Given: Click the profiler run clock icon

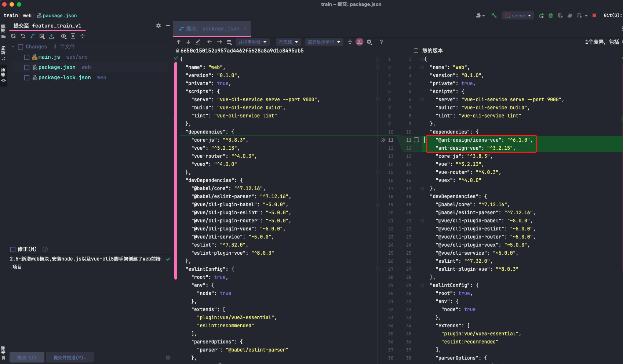Looking at the screenshot, I should tap(579, 15).
